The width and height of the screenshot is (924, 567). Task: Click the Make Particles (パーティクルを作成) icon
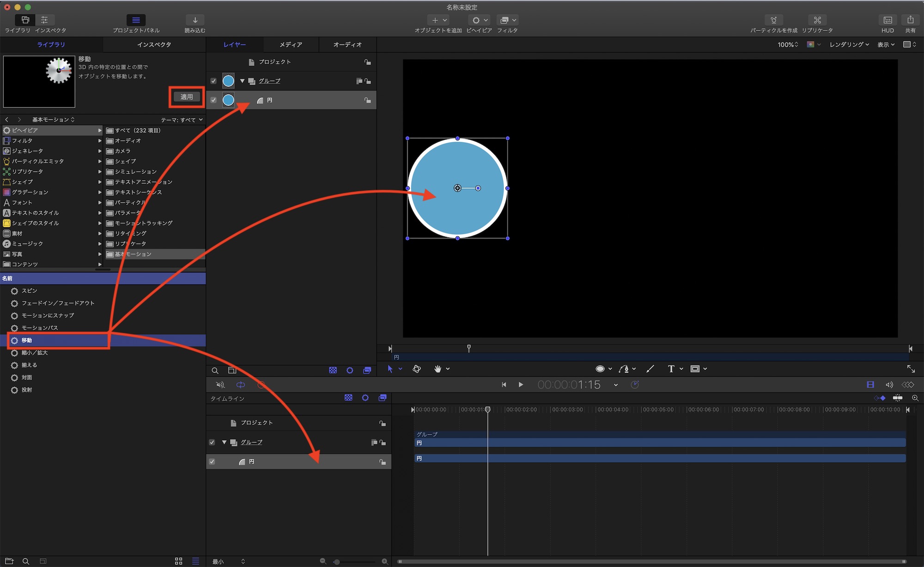(x=773, y=20)
